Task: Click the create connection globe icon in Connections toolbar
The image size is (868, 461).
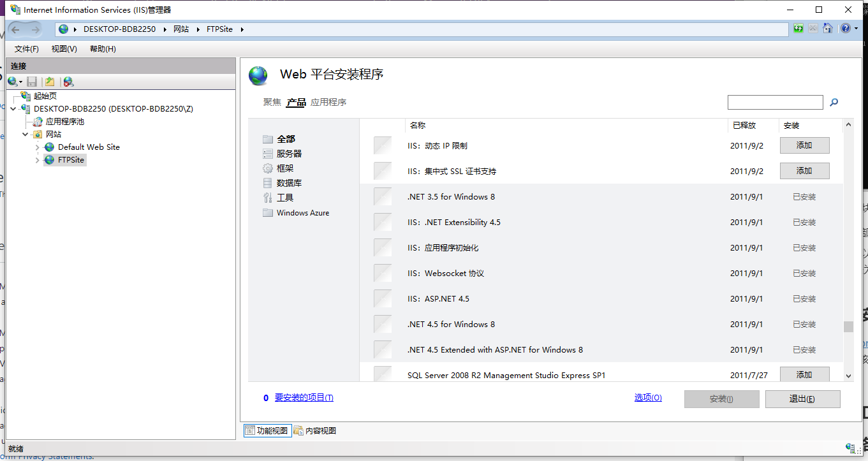Action: pos(12,82)
